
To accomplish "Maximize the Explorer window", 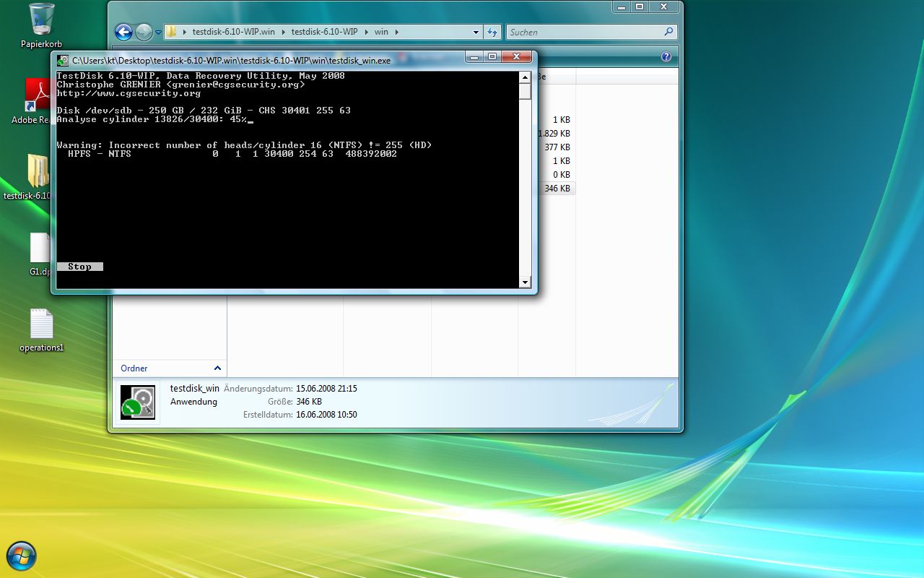I will (639, 7).
